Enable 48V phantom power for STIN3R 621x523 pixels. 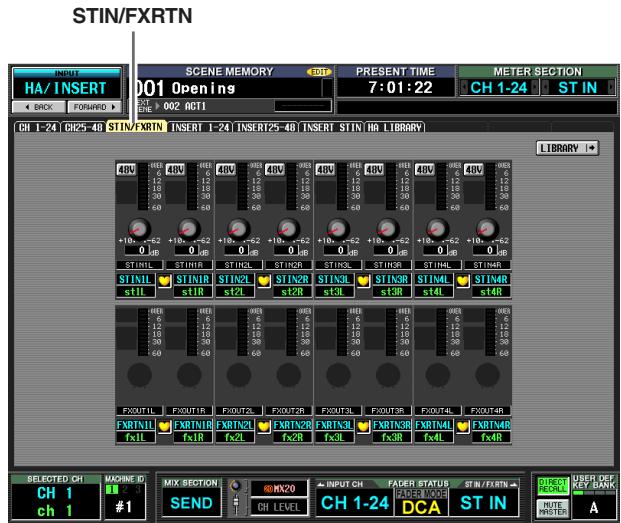374,169
